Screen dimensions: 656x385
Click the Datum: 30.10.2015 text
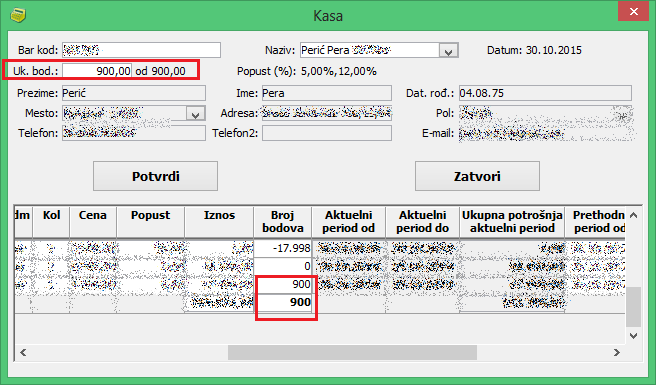coord(534,50)
